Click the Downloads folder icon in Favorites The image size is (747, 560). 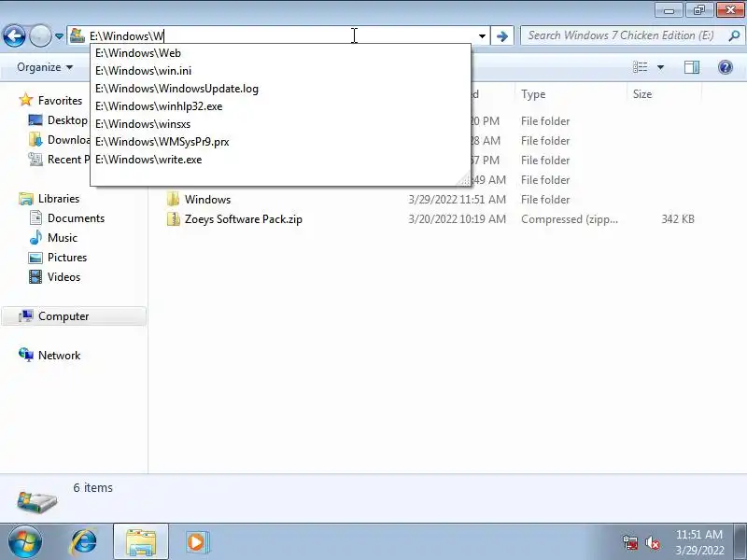(35, 139)
